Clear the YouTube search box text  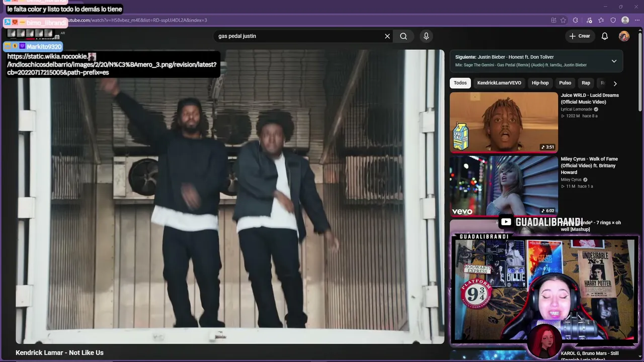[387, 36]
